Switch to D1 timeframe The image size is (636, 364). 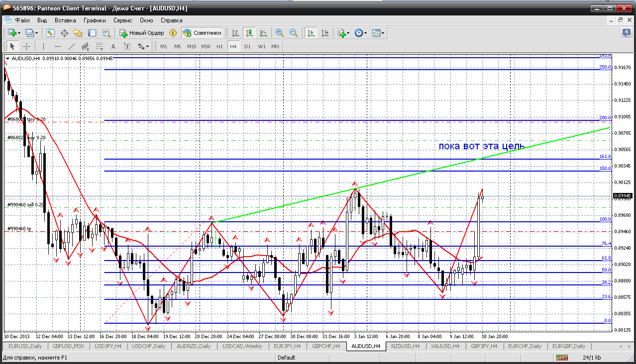[247, 46]
